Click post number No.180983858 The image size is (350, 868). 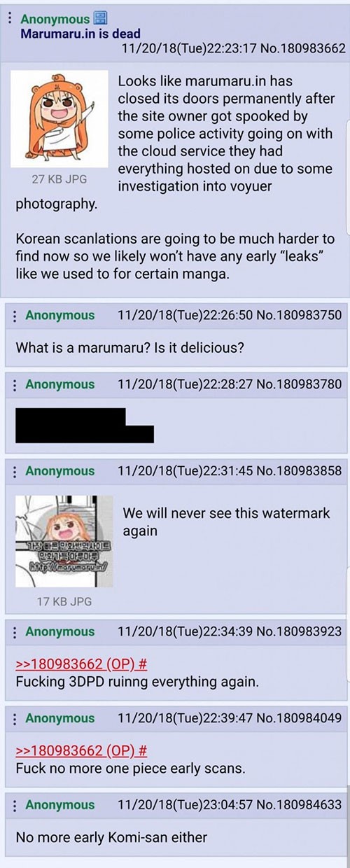(292, 471)
